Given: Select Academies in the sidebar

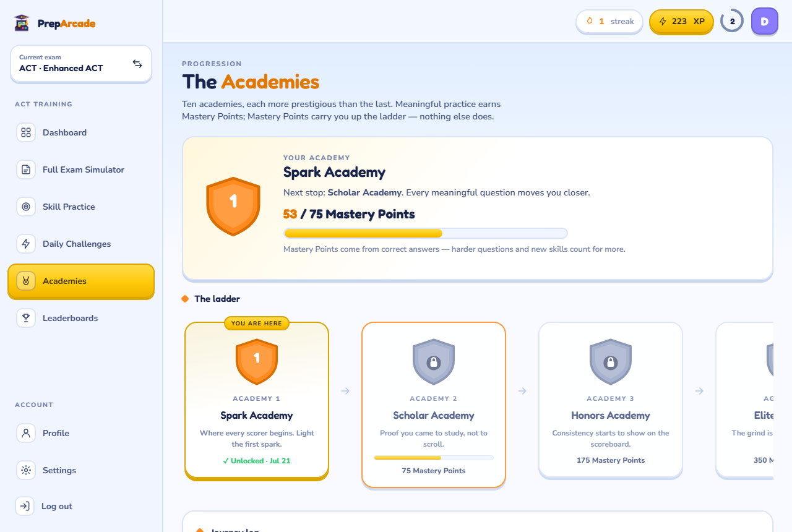Looking at the screenshot, I should (x=81, y=281).
